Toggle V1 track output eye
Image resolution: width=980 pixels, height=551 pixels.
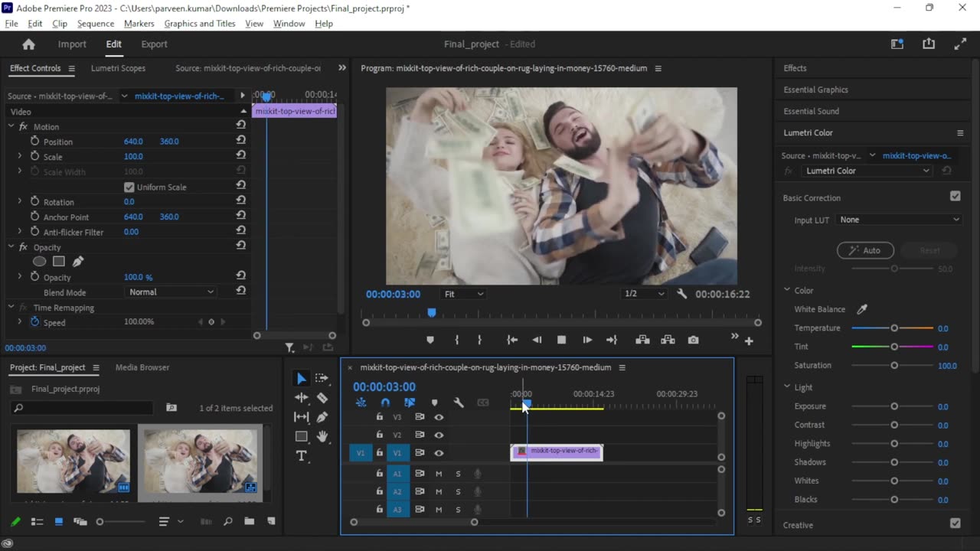coord(439,453)
